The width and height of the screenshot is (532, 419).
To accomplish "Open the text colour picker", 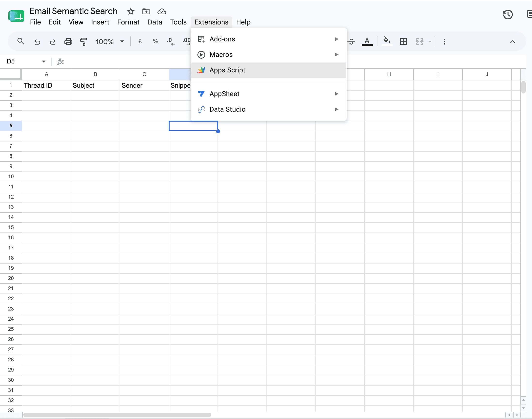I will tap(367, 41).
